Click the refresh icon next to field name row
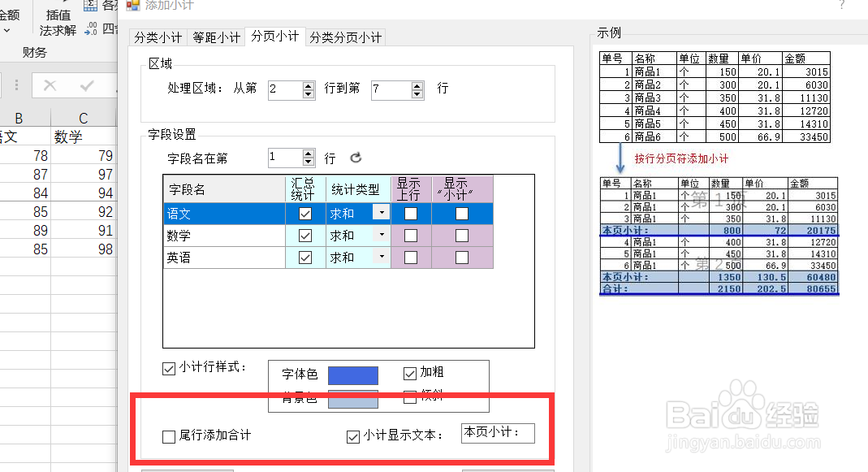This screenshot has width=868, height=472. tap(356, 158)
